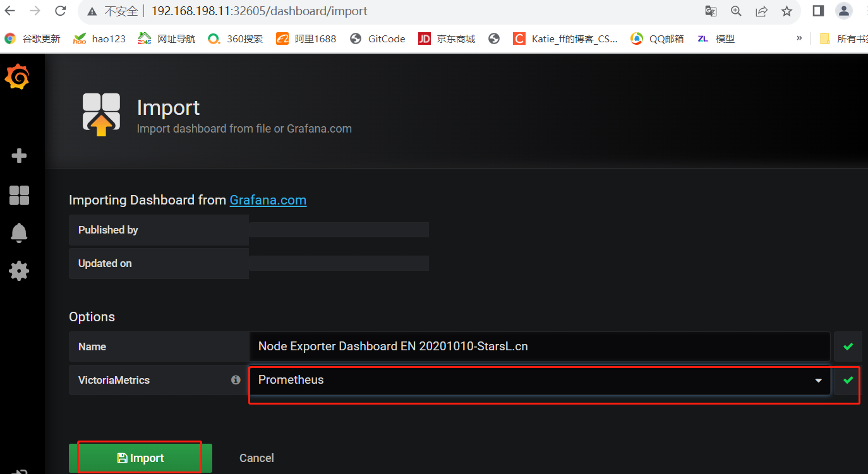Click the Published by label
The height and width of the screenshot is (474, 868).
108,230
